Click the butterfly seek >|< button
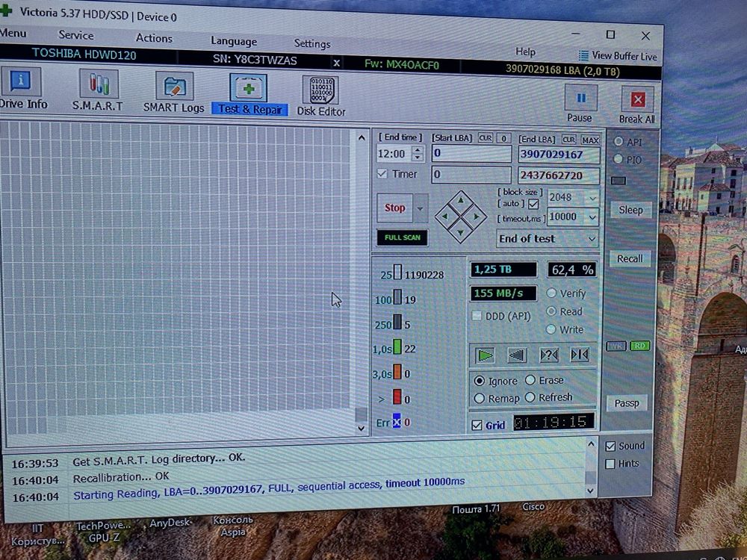The height and width of the screenshot is (560, 747). [580, 355]
